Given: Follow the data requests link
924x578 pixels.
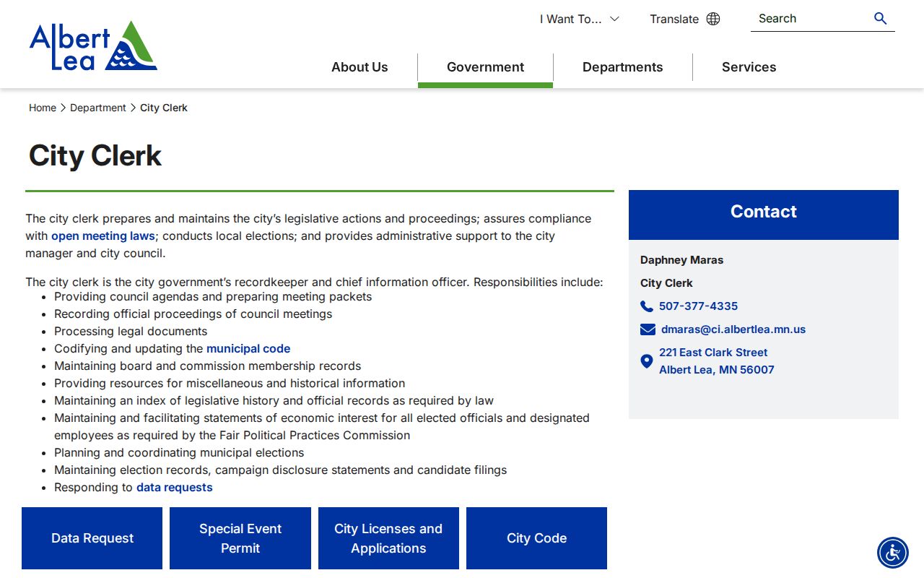Looking at the screenshot, I should tap(175, 488).
